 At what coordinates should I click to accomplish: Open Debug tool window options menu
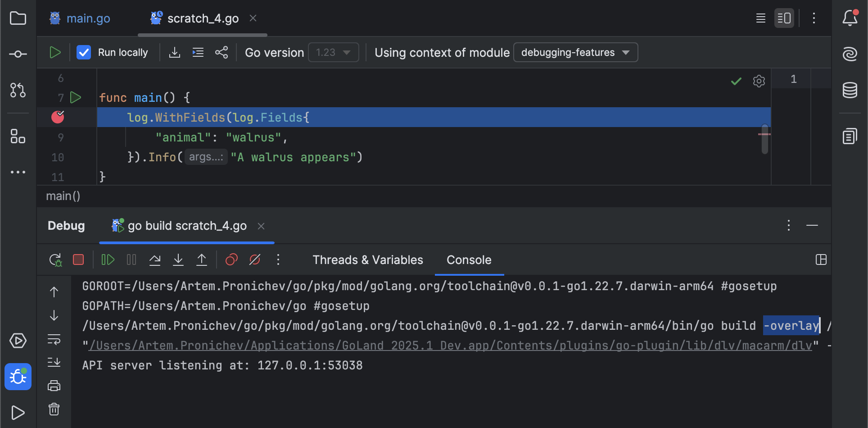[x=789, y=226]
